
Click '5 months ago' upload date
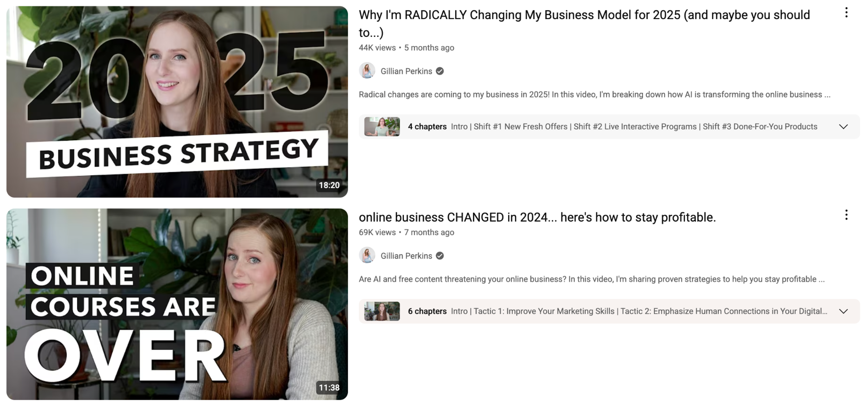pos(429,48)
